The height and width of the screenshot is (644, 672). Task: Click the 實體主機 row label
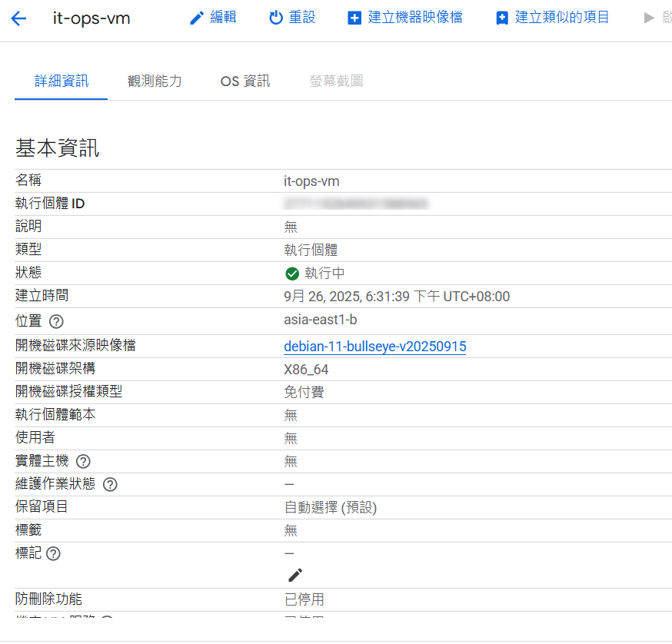(42, 460)
